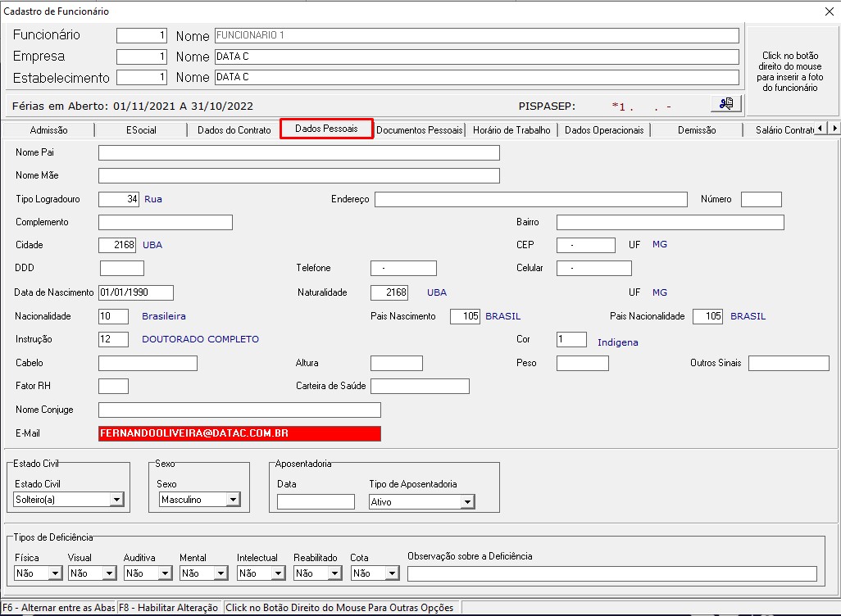This screenshot has height=616, width=841.
Task: Click the Aposentadoria Data field
Action: (316, 502)
